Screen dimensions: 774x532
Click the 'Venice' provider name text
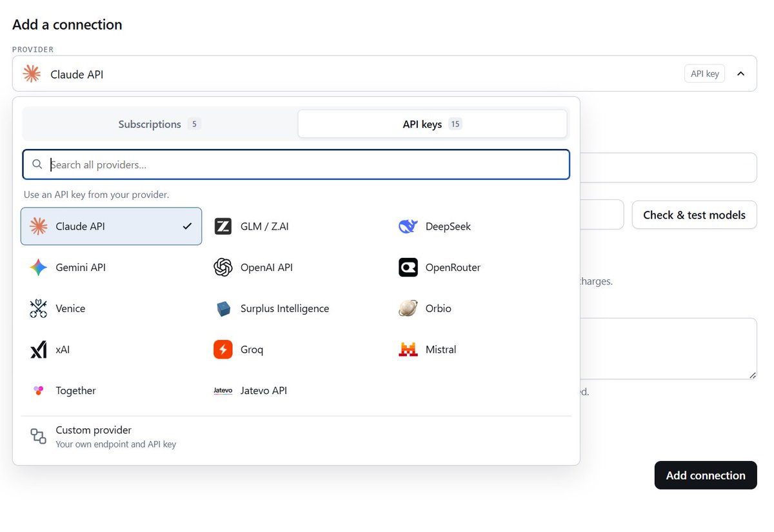coord(70,308)
